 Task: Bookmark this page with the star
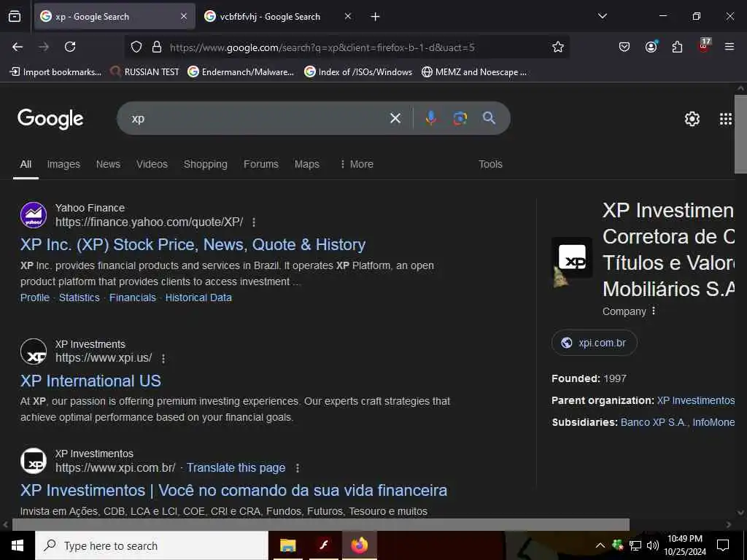[x=558, y=47]
